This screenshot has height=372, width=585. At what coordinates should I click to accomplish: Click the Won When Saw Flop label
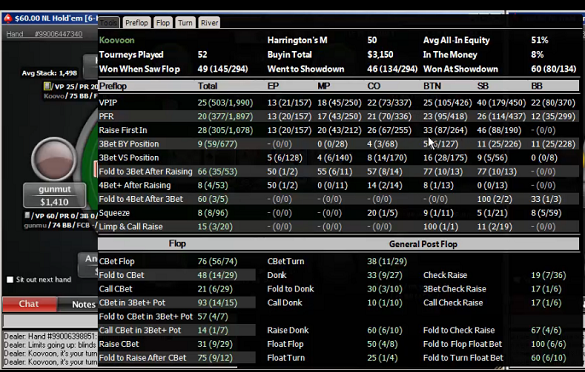[139, 69]
